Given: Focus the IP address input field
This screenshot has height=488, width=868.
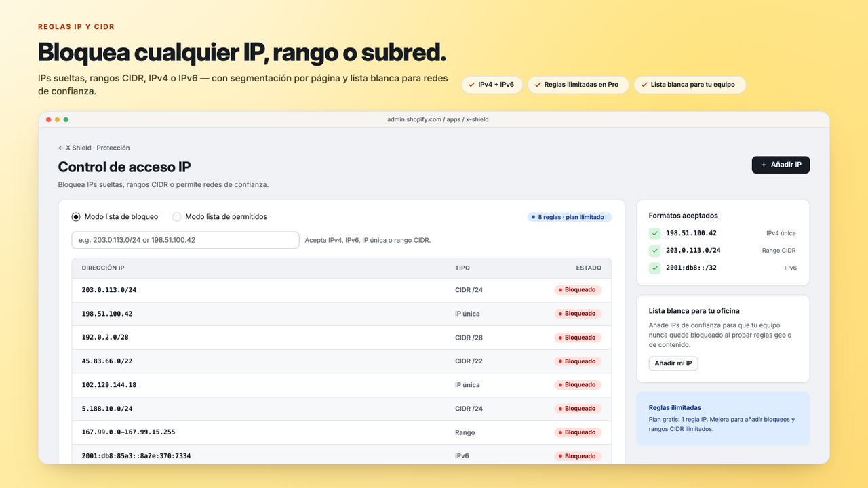Looking at the screenshot, I should tap(185, 240).
